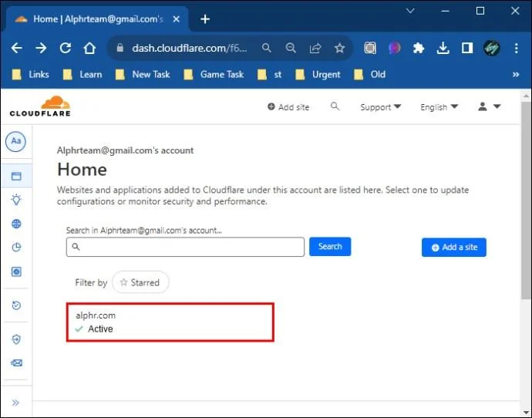This screenshot has width=532, height=418.
Task: Open the lightbulb Discover icon in sidebar
Action: (x=16, y=200)
